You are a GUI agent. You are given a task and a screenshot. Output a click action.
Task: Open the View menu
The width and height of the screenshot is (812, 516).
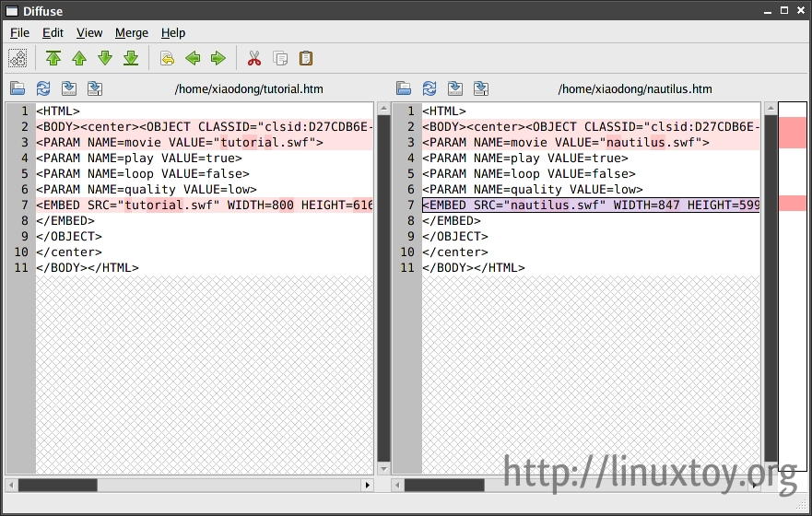point(89,32)
